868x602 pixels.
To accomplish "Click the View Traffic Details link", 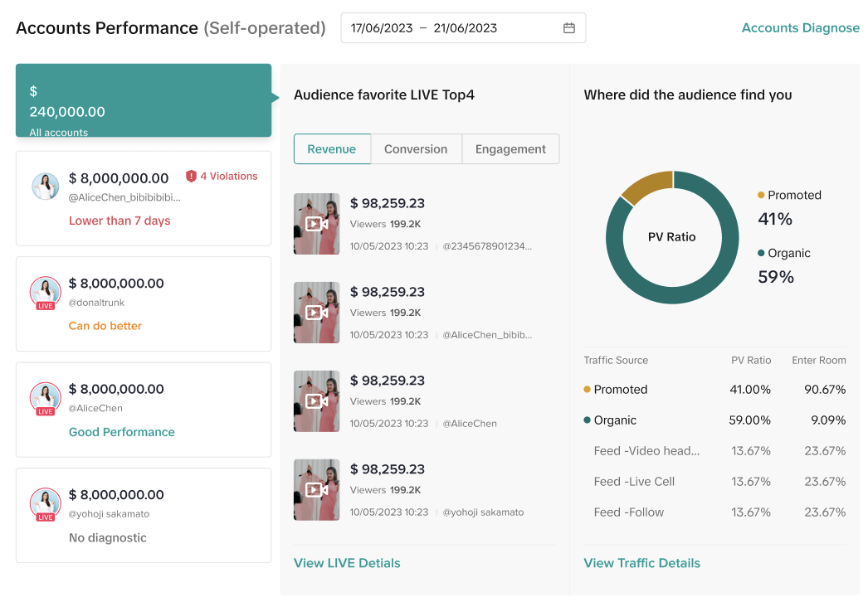I will pos(641,563).
